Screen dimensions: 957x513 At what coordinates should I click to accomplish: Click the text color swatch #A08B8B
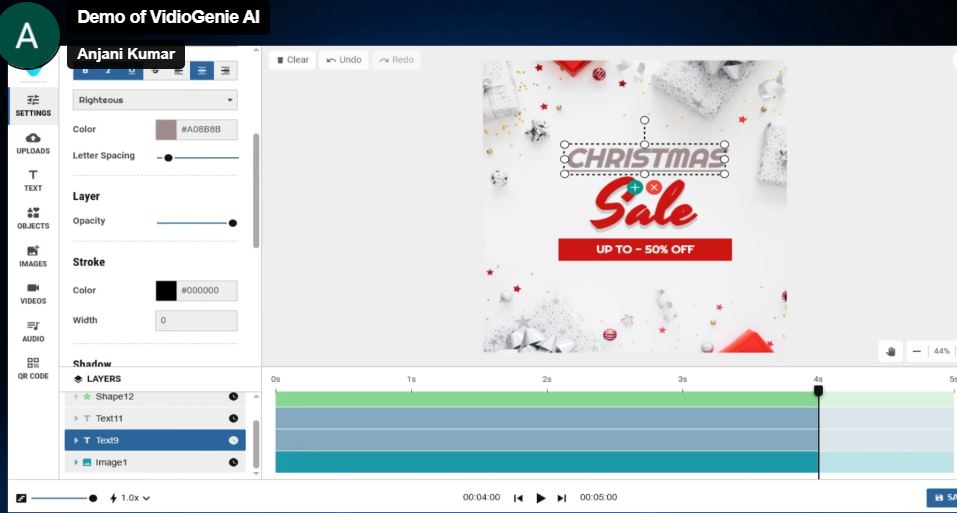click(x=166, y=129)
